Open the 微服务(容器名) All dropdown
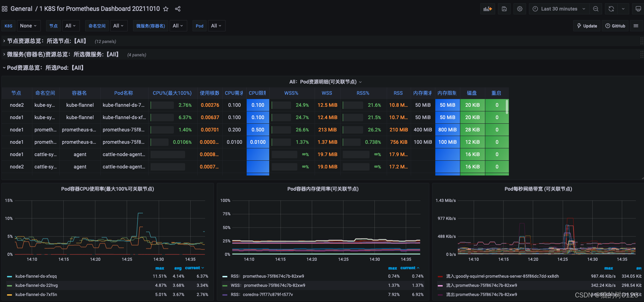 pos(178,26)
